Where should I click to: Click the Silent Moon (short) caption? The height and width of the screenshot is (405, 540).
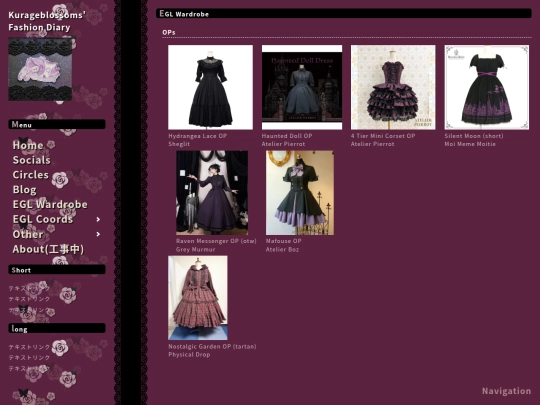[x=474, y=136]
